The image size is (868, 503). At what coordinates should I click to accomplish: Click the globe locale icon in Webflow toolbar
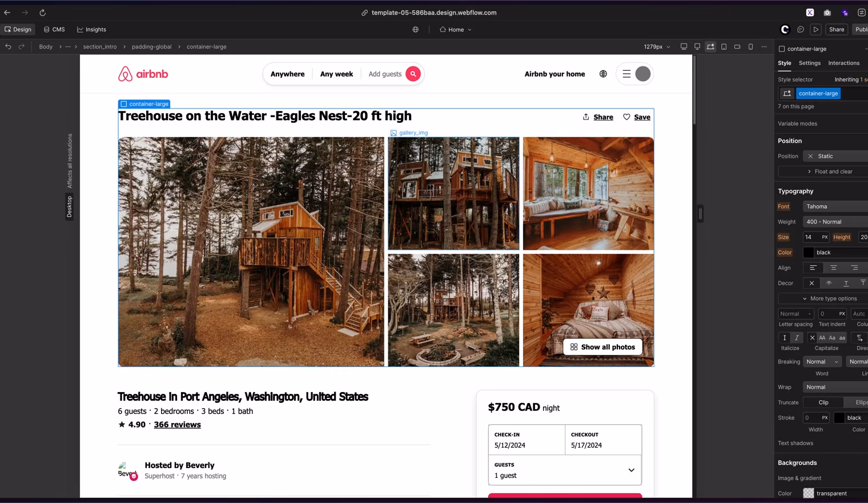click(416, 30)
